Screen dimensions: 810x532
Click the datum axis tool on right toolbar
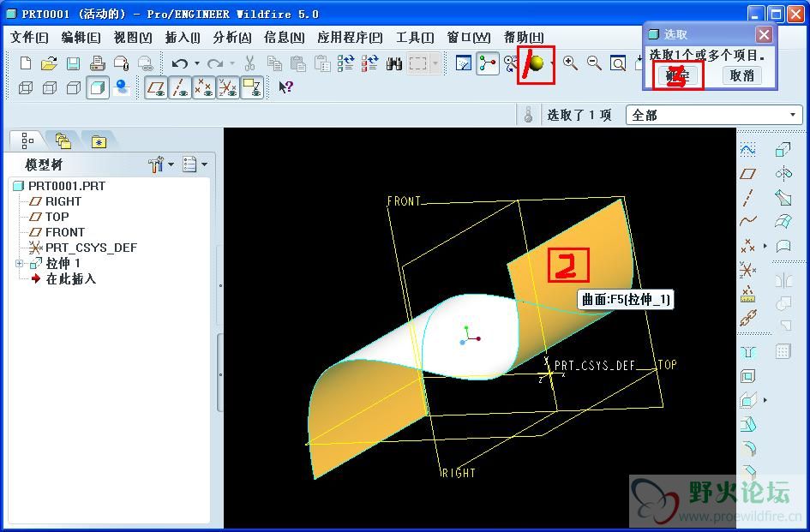[x=748, y=198]
